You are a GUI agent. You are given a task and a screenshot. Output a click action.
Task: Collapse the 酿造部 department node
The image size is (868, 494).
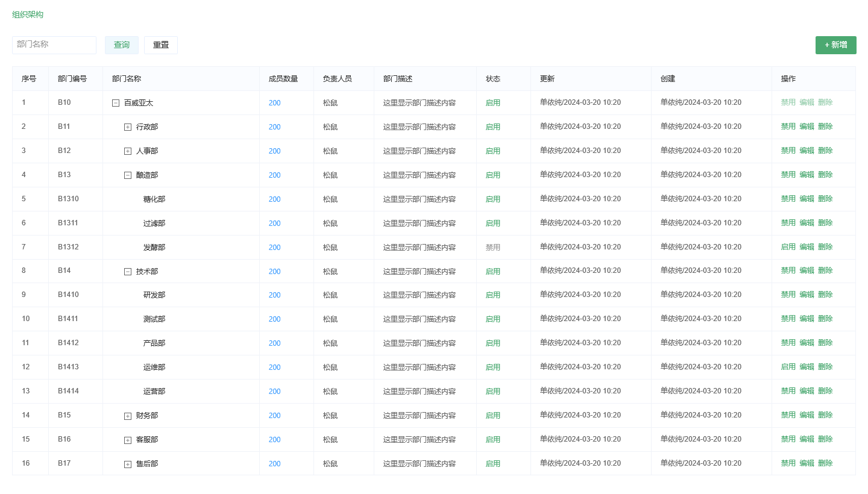128,175
